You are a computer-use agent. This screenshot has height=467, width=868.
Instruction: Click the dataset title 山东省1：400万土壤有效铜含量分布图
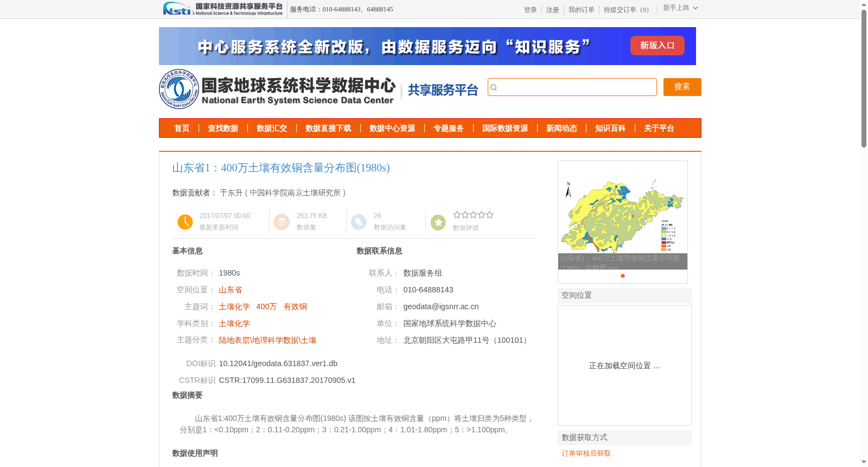[x=281, y=168]
